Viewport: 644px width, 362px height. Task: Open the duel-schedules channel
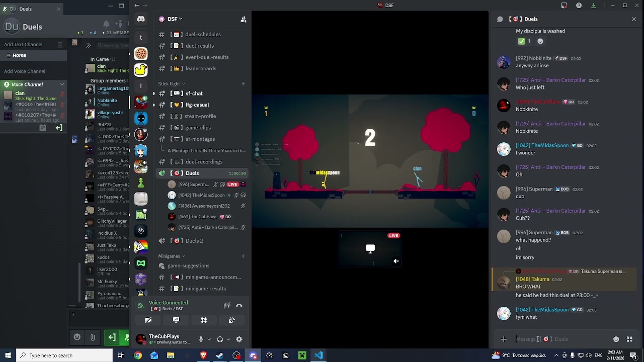point(201,34)
